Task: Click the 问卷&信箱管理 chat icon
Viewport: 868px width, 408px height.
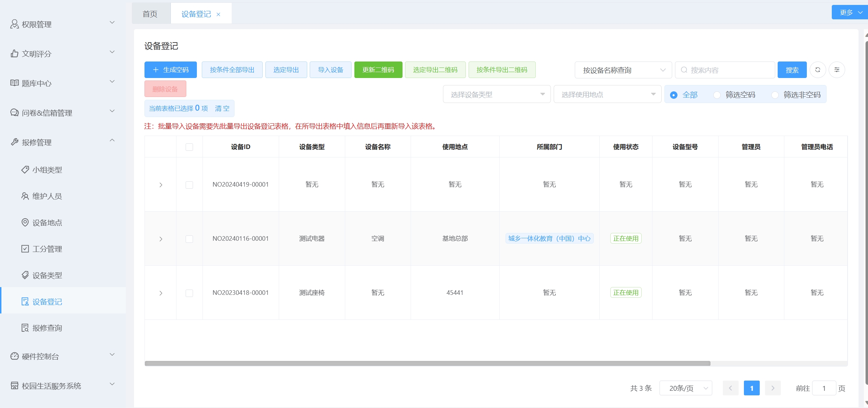Action: pos(14,112)
